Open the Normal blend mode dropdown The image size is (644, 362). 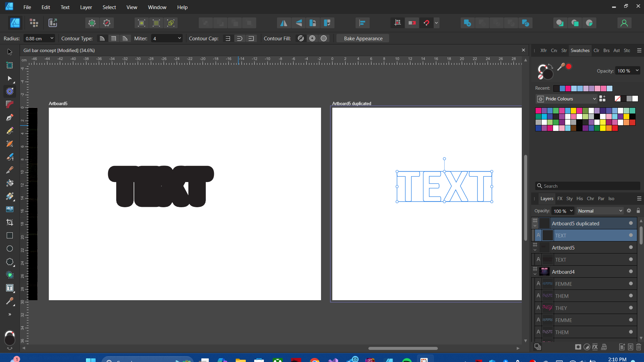[600, 211]
